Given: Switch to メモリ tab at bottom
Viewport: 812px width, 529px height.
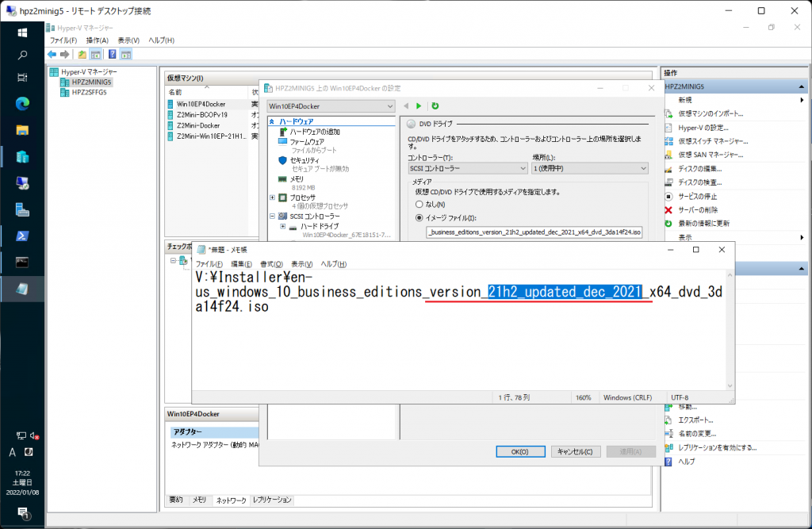Looking at the screenshot, I should pyautogui.click(x=199, y=500).
